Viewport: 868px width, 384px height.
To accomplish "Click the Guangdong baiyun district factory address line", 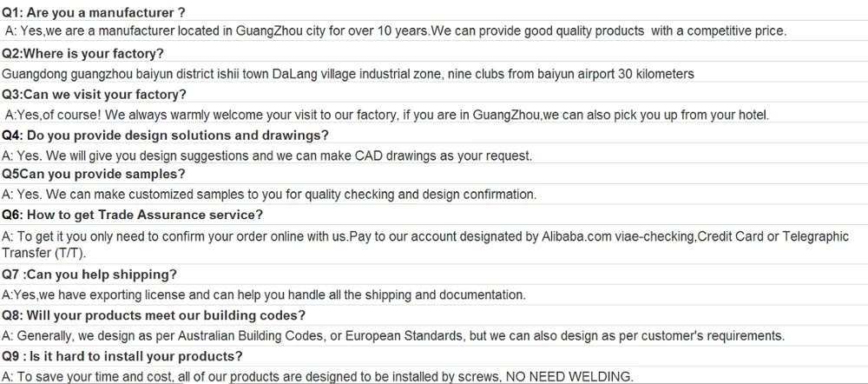I will (x=347, y=74).
